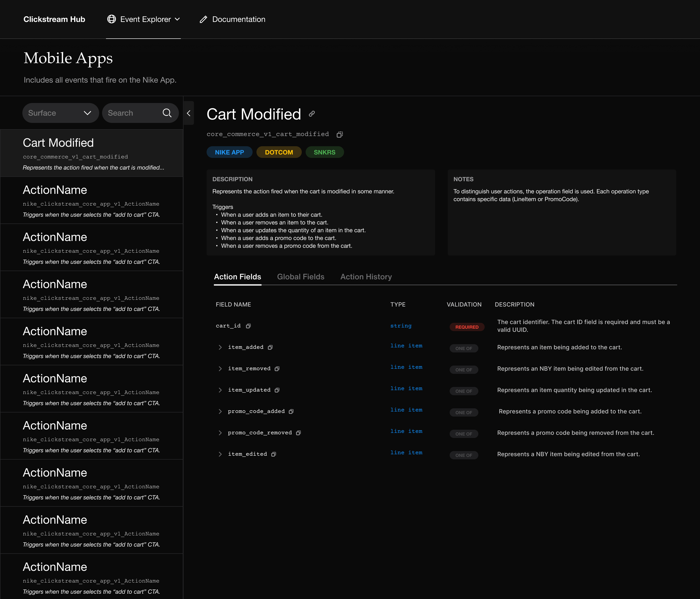The height and width of the screenshot is (599, 700).
Task: Copy the item_added field name
Action: point(270,347)
